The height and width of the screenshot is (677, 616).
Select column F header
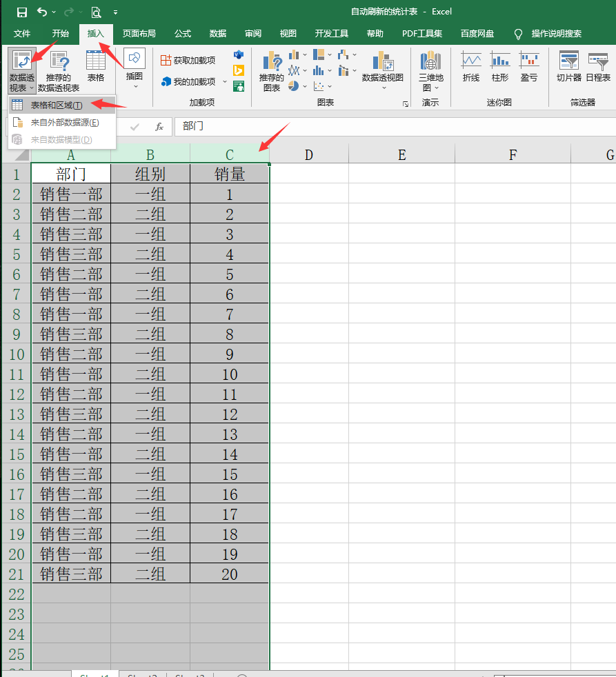coord(513,154)
